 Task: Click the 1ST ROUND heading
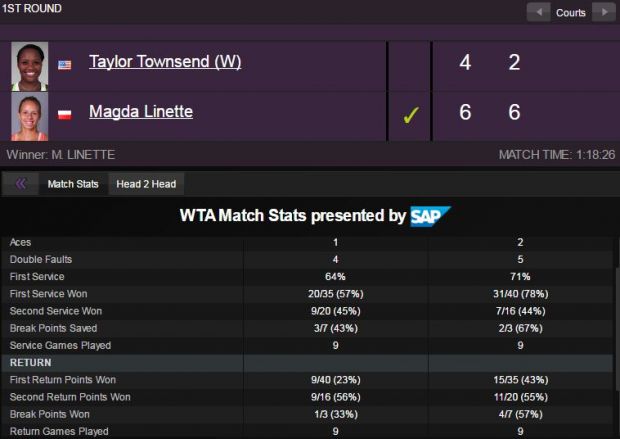point(32,8)
